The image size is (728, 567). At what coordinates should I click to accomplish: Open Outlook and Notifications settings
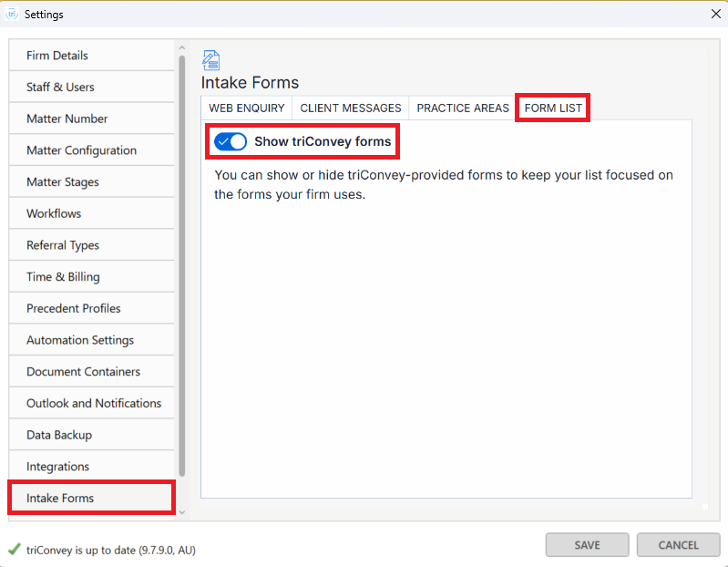[x=91, y=403]
